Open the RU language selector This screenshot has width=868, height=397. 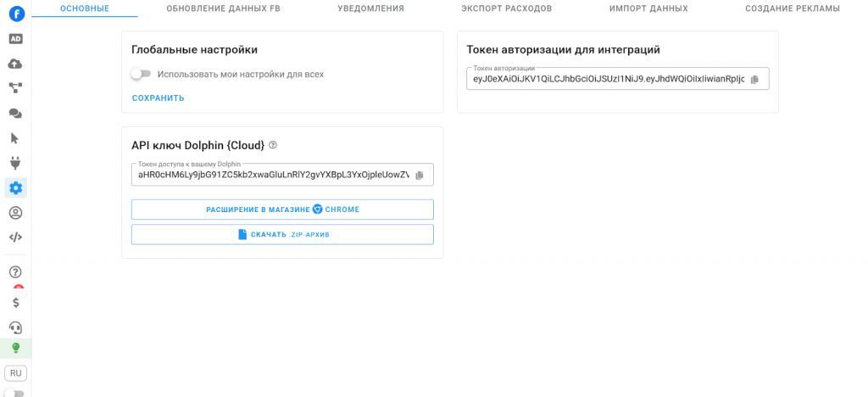click(x=15, y=373)
